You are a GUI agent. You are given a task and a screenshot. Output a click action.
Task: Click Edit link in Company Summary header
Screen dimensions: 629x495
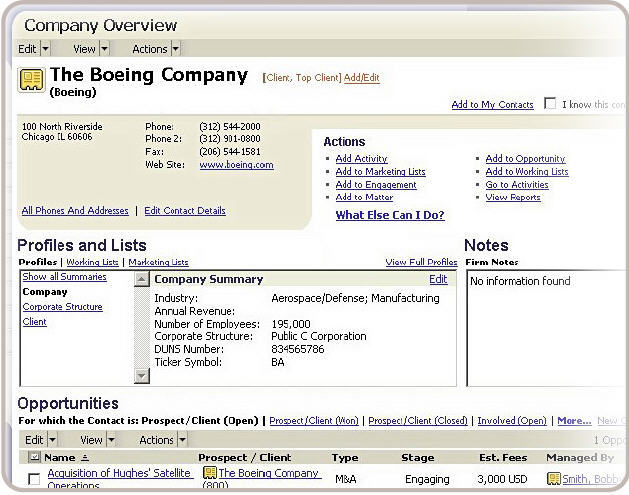coord(438,279)
